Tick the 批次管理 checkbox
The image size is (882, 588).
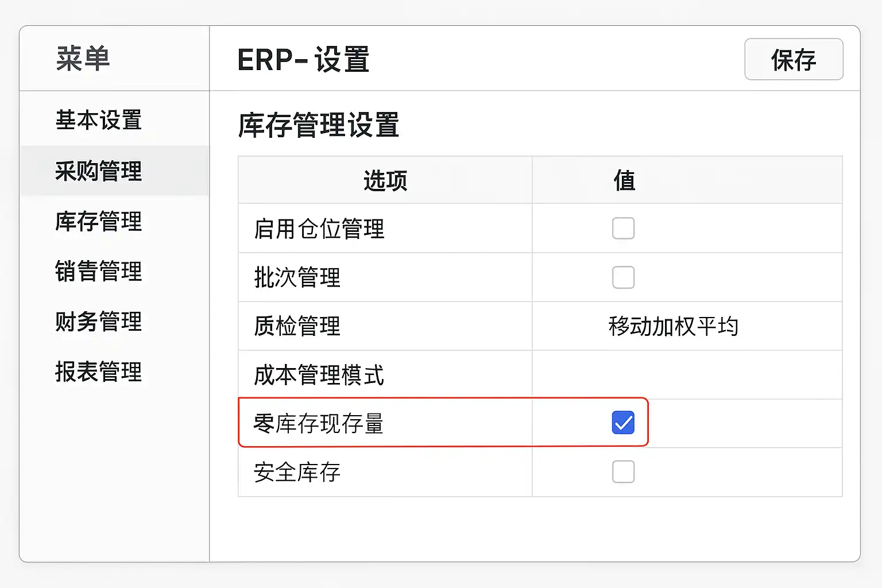click(623, 277)
